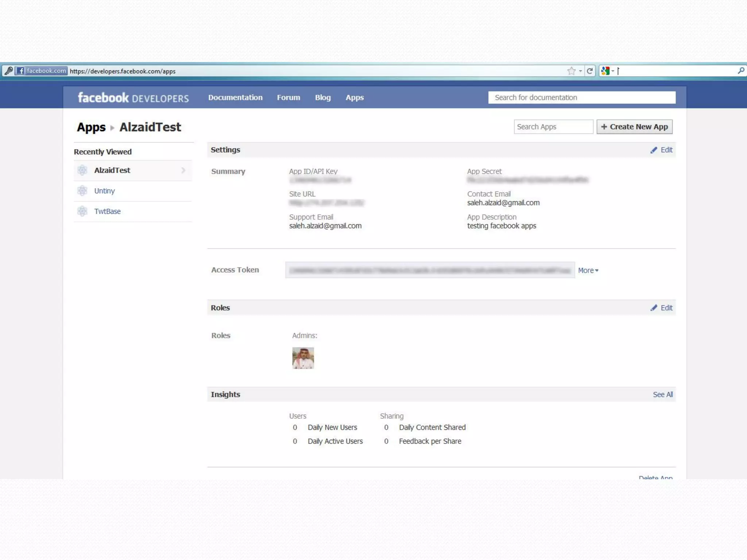Image resolution: width=747 pixels, height=560 pixels.
Task: Click the Untiny app gear icon
Action: (x=83, y=191)
